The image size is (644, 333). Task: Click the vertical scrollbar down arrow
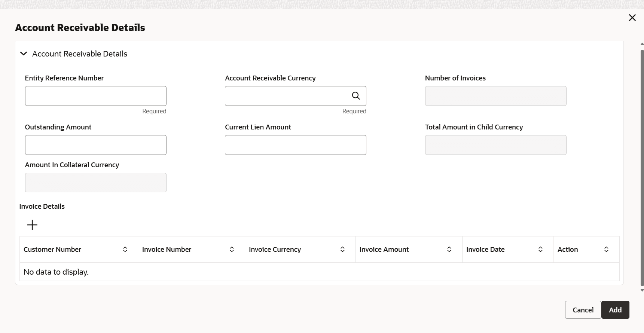(642, 290)
